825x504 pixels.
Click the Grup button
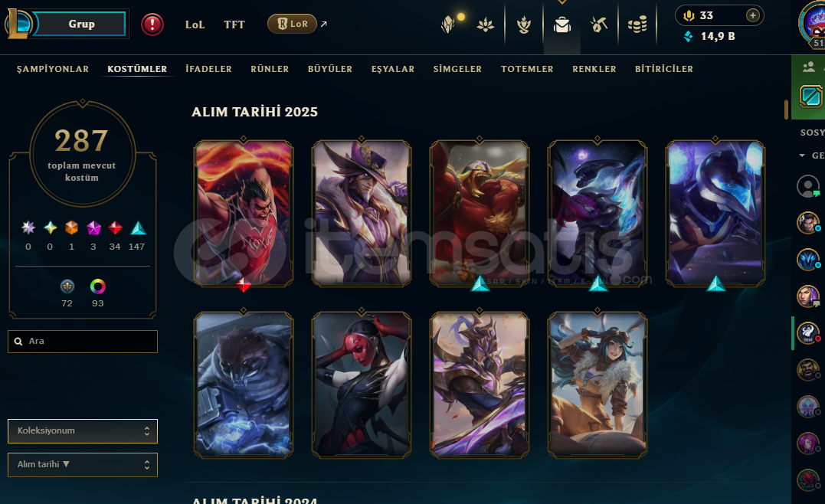click(81, 24)
